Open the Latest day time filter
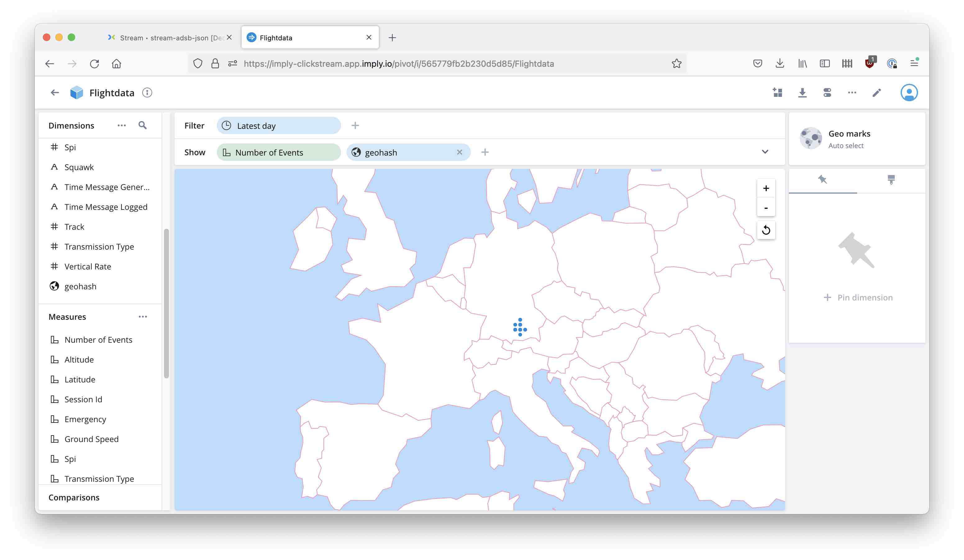 [279, 125]
